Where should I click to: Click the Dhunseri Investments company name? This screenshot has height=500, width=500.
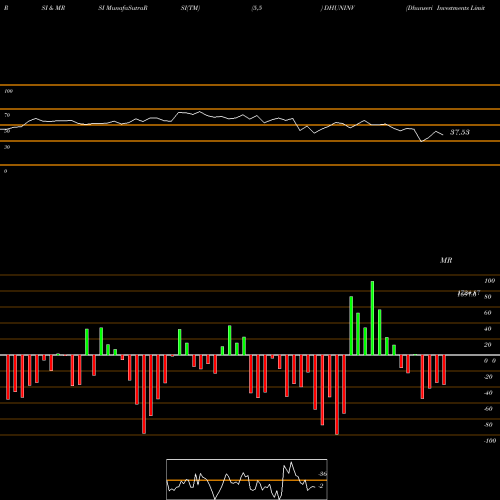(445, 8)
